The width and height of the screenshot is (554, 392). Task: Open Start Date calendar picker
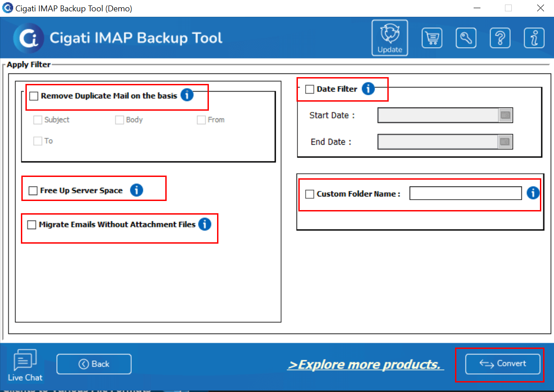coord(505,115)
